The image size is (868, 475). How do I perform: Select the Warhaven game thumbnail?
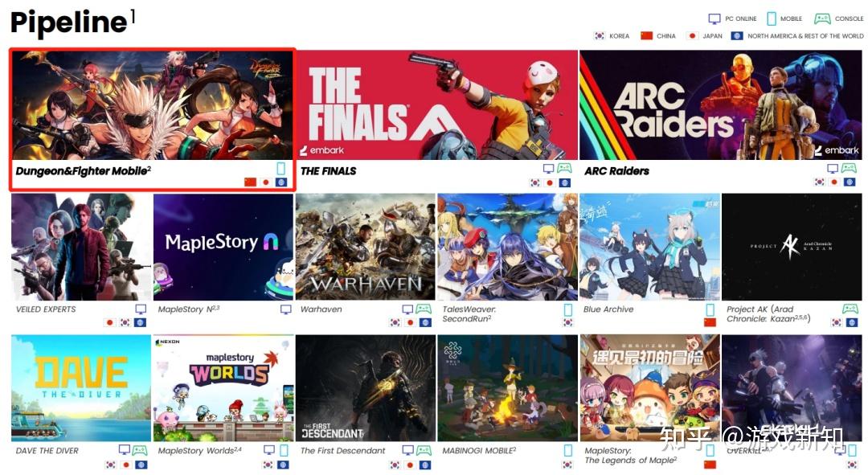click(366, 247)
